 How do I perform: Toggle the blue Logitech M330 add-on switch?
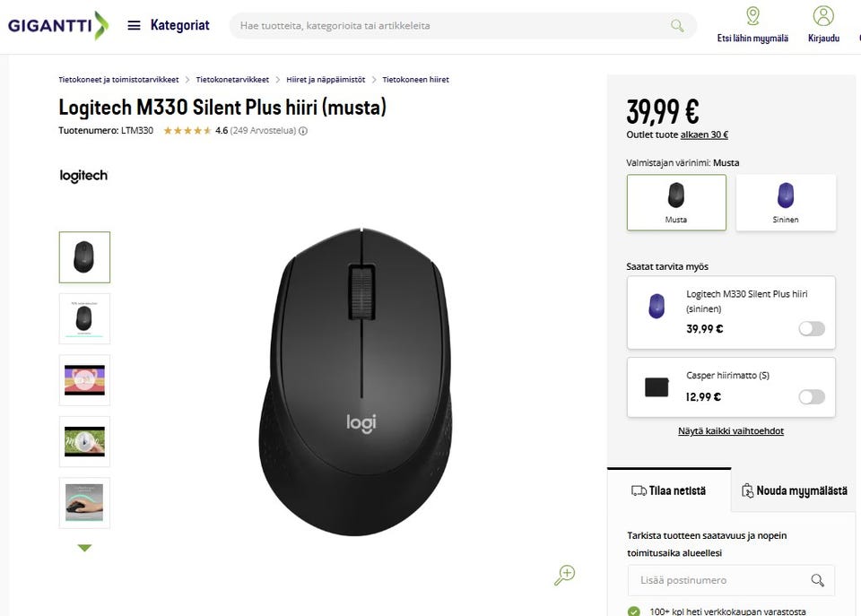point(811,329)
